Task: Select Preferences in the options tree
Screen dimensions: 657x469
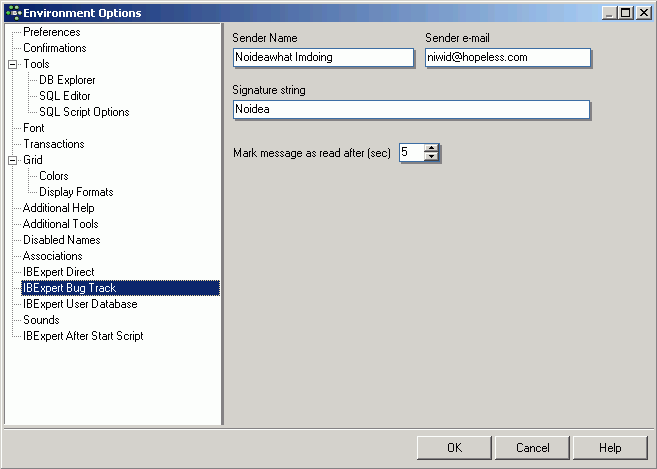Action: point(51,32)
